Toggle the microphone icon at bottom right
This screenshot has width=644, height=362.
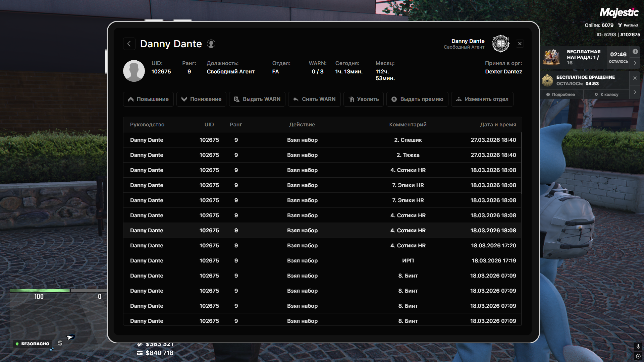click(638, 346)
